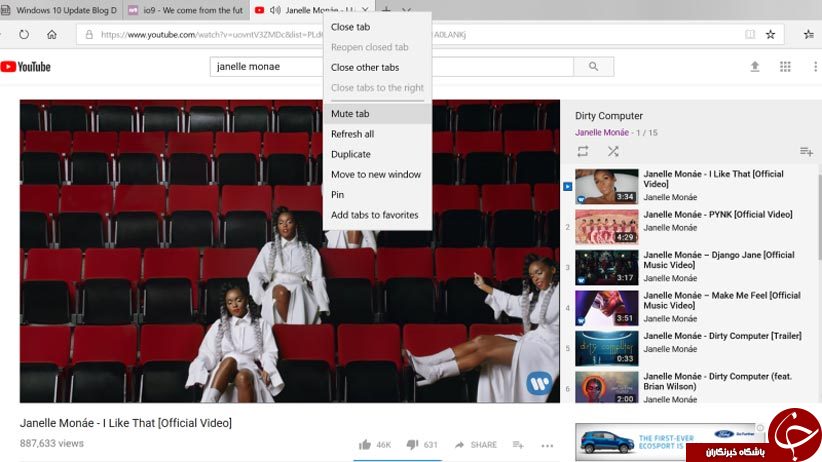822x462 pixels.
Task: Open reading view icon in address bar
Action: [750, 35]
